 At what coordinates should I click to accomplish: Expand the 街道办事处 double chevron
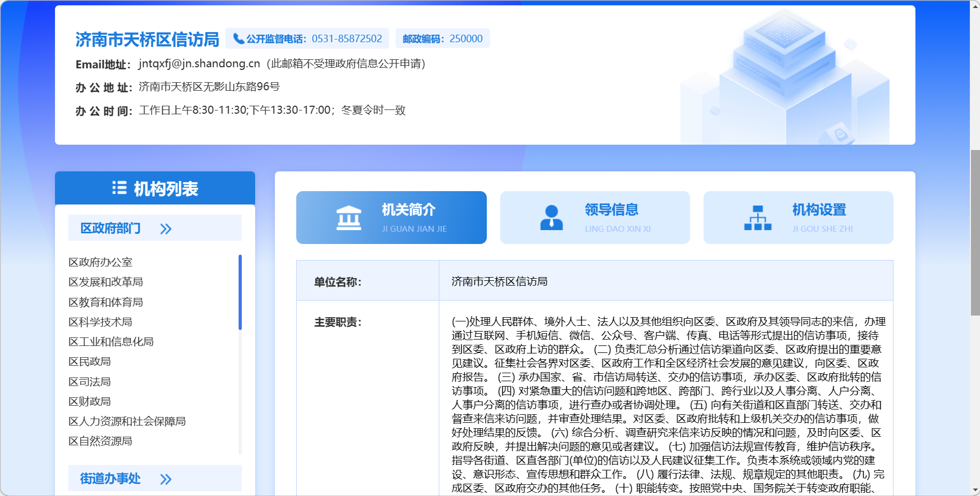point(166,479)
